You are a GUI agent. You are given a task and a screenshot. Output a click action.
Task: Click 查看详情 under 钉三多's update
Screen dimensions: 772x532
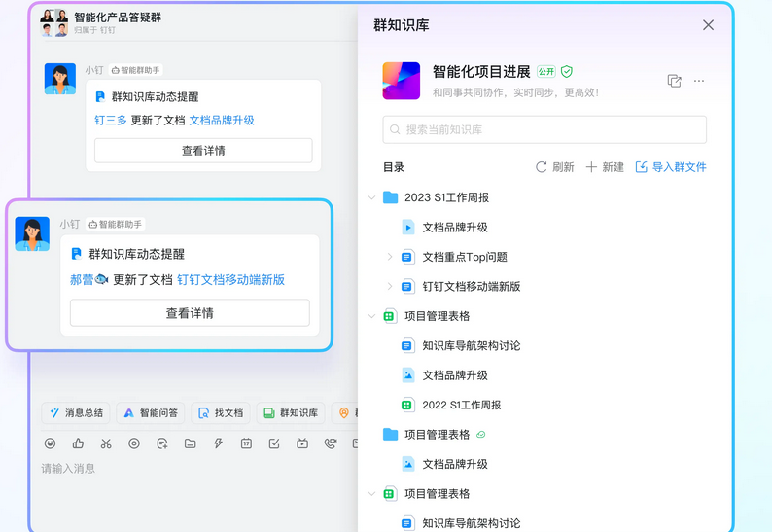[203, 151]
